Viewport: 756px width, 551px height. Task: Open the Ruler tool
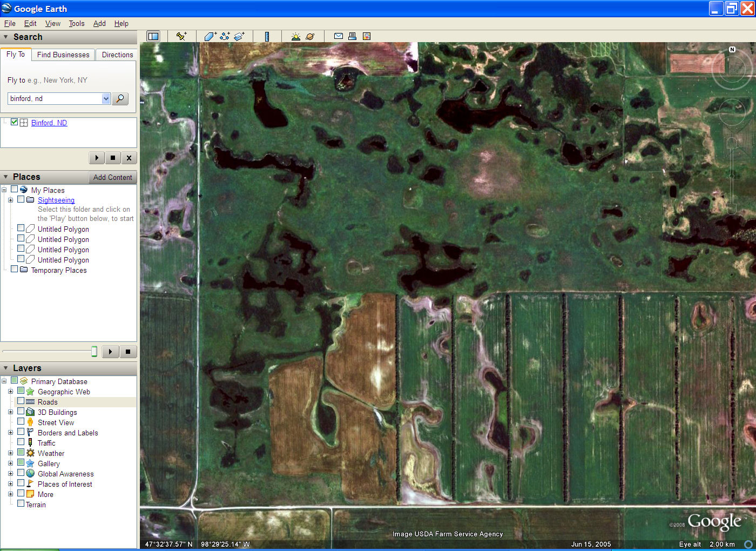pos(267,36)
